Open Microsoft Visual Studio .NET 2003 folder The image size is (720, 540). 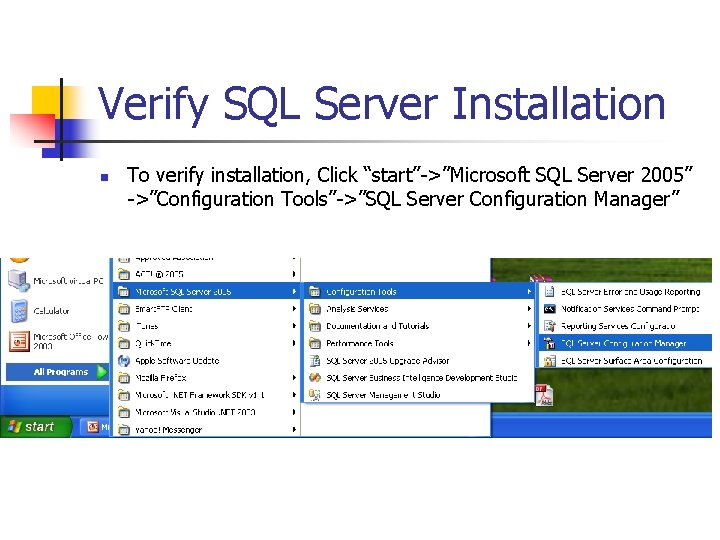click(207, 412)
